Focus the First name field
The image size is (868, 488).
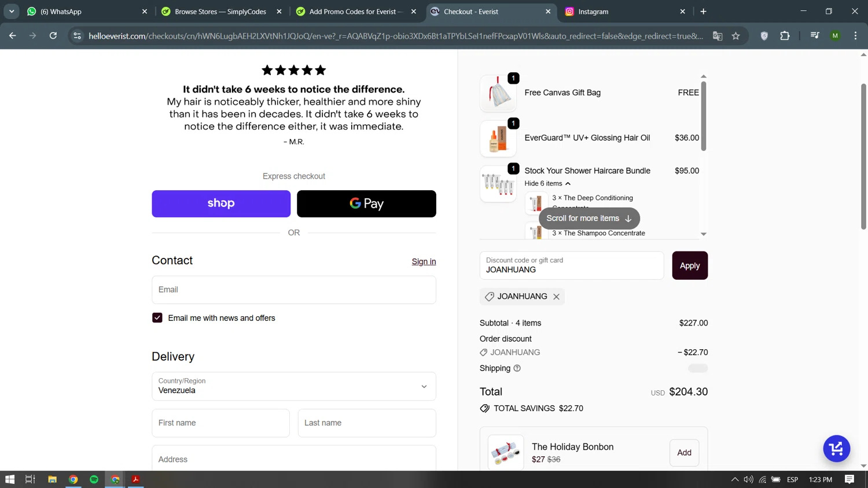[220, 423]
